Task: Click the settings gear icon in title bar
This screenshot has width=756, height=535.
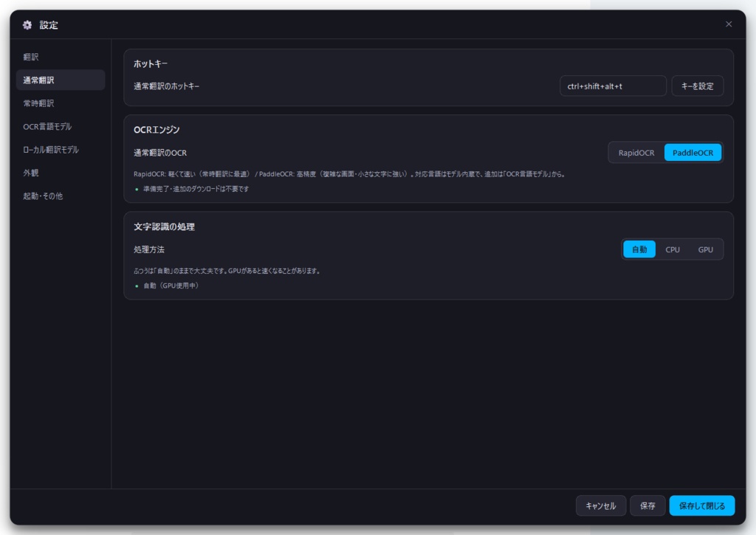Action: [x=27, y=25]
